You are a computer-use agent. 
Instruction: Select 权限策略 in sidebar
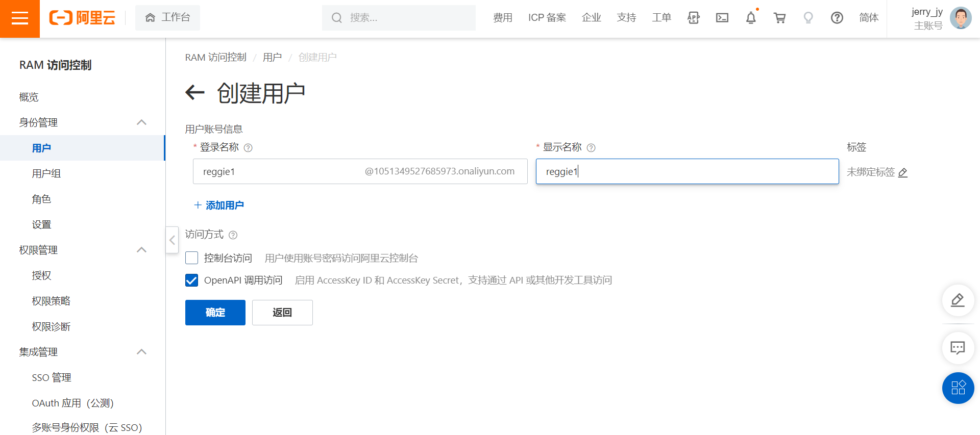tap(51, 301)
